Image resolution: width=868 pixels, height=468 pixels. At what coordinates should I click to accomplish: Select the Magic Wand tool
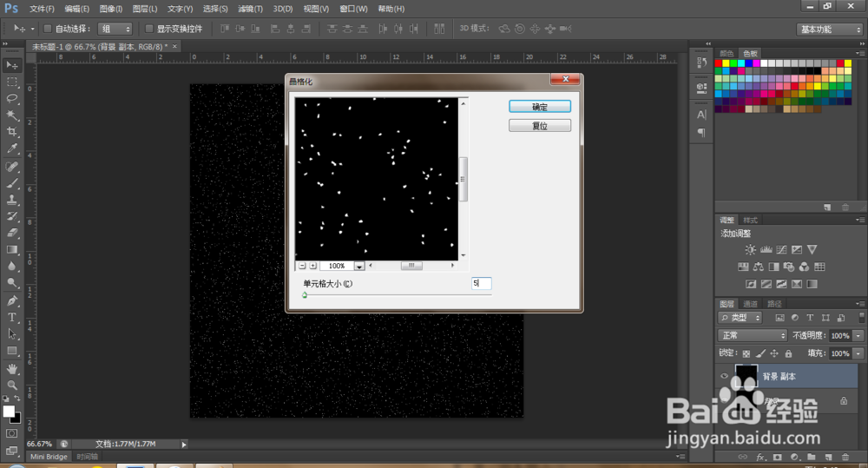point(11,115)
